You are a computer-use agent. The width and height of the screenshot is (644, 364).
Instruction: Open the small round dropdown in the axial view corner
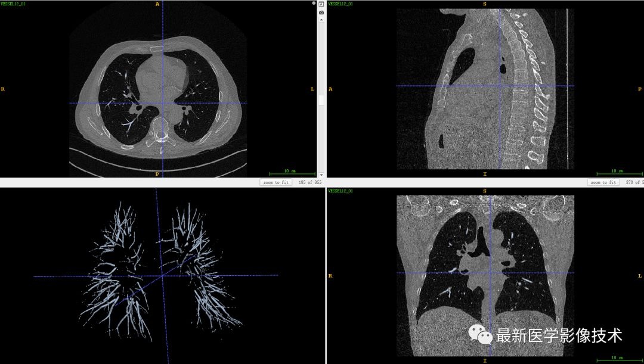click(x=314, y=4)
